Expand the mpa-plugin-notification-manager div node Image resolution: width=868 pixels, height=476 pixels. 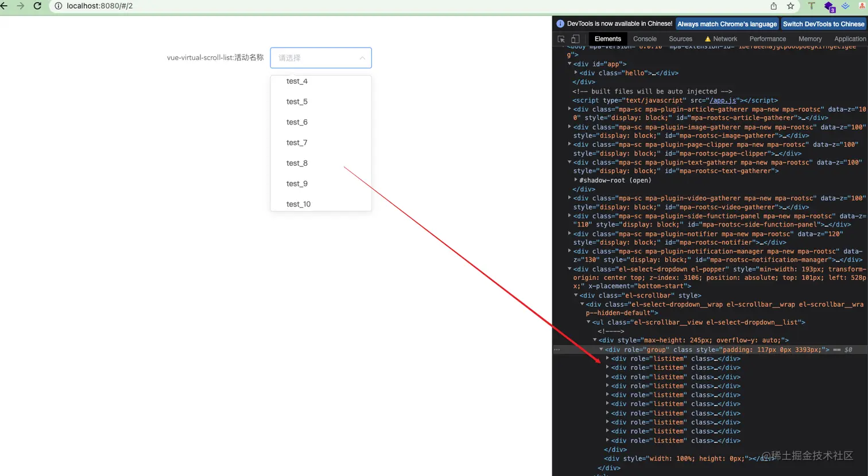[569, 251]
